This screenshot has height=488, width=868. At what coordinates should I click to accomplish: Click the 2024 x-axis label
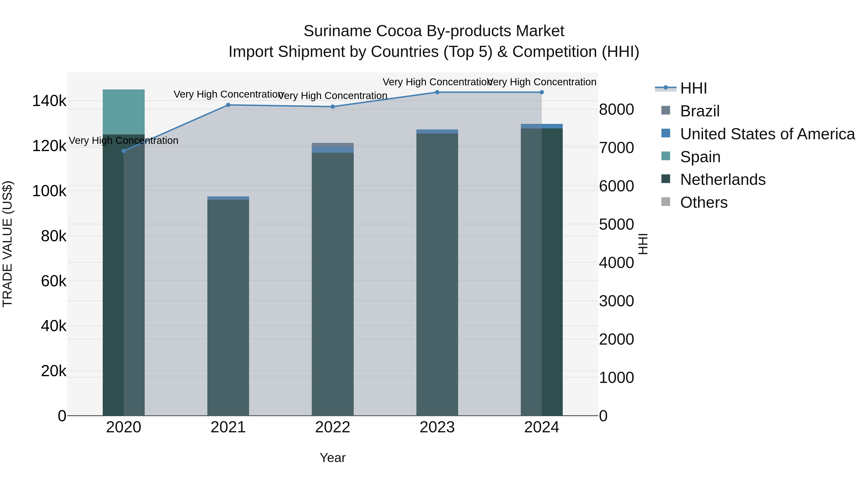tap(542, 427)
